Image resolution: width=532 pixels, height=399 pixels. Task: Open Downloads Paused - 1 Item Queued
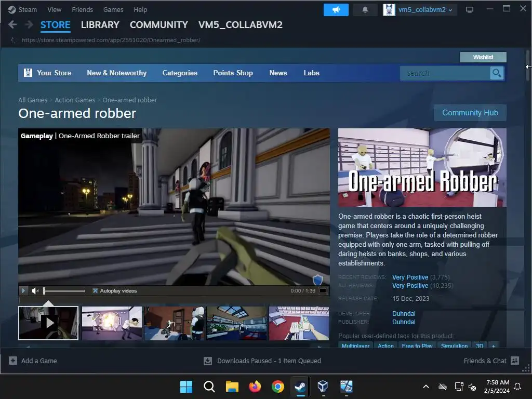click(x=269, y=361)
